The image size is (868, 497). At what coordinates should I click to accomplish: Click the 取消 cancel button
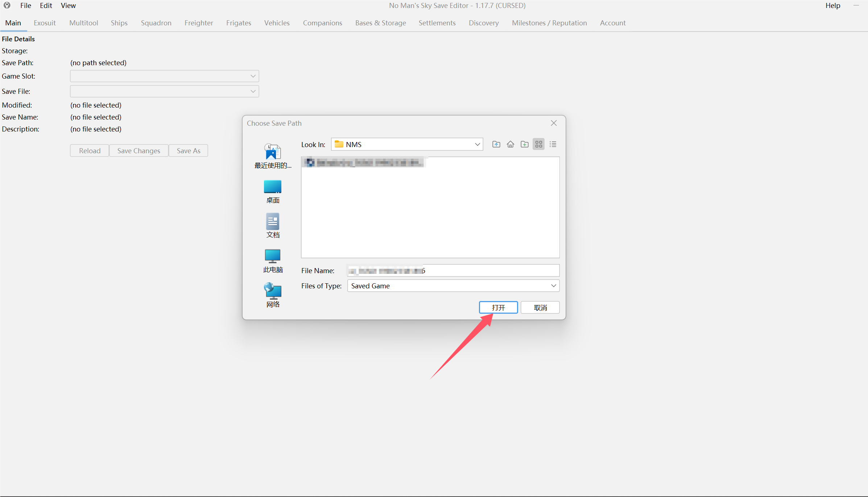pyautogui.click(x=540, y=308)
